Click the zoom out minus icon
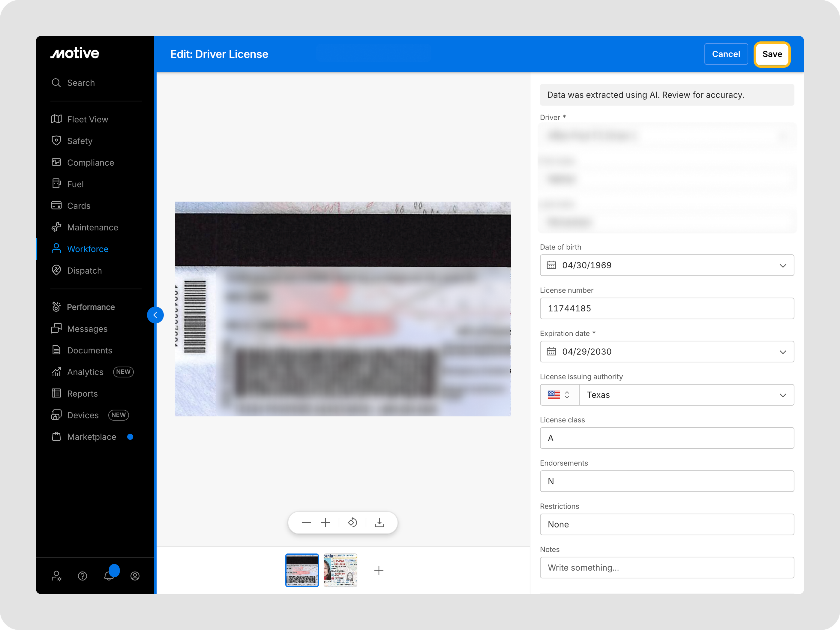The width and height of the screenshot is (840, 630). (x=306, y=523)
